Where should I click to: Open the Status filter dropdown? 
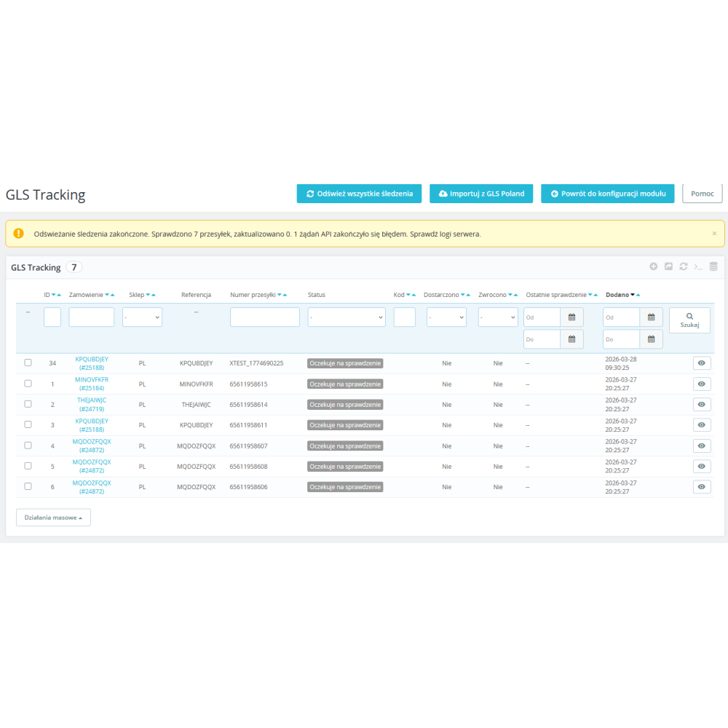click(x=347, y=317)
